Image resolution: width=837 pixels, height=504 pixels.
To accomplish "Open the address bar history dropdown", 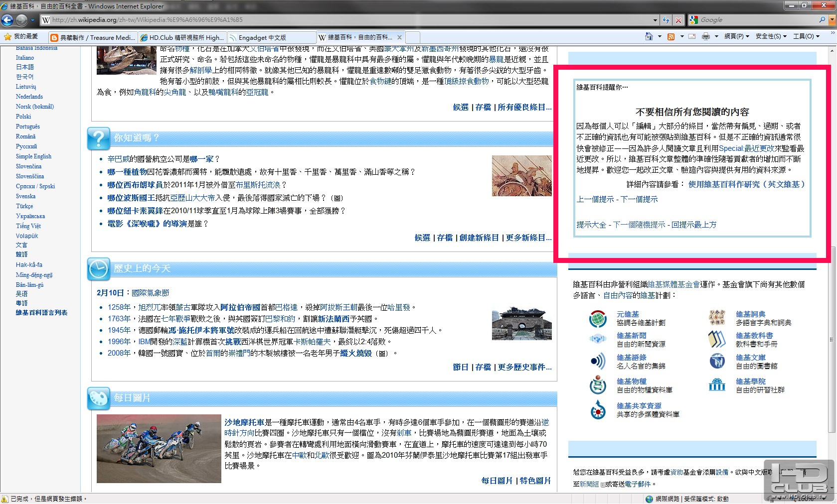I will [655, 20].
